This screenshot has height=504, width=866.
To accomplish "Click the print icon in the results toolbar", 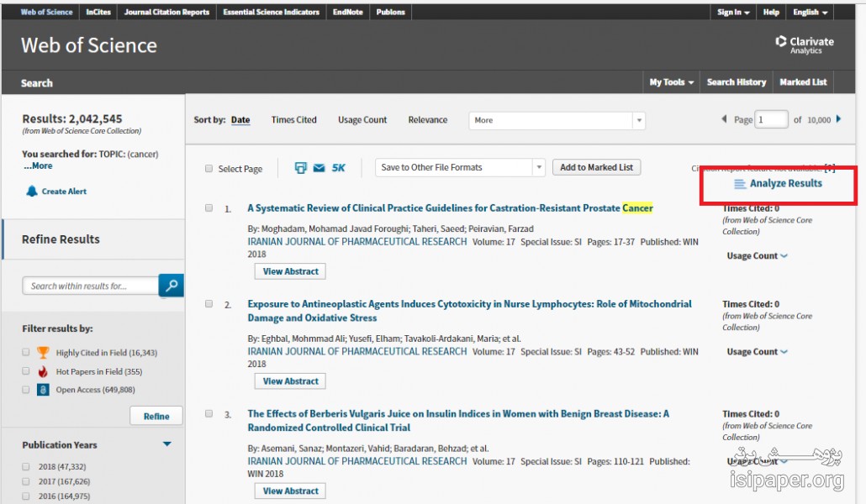I will pos(300,168).
